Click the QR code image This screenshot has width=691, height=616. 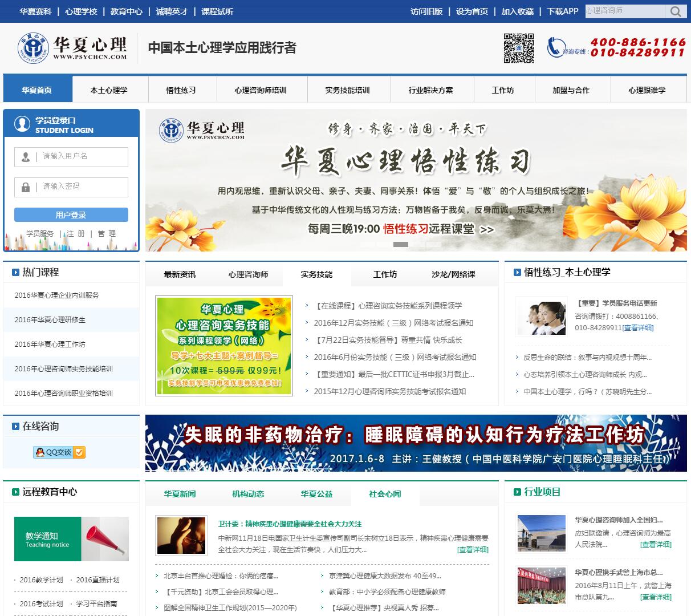pyautogui.click(x=519, y=48)
